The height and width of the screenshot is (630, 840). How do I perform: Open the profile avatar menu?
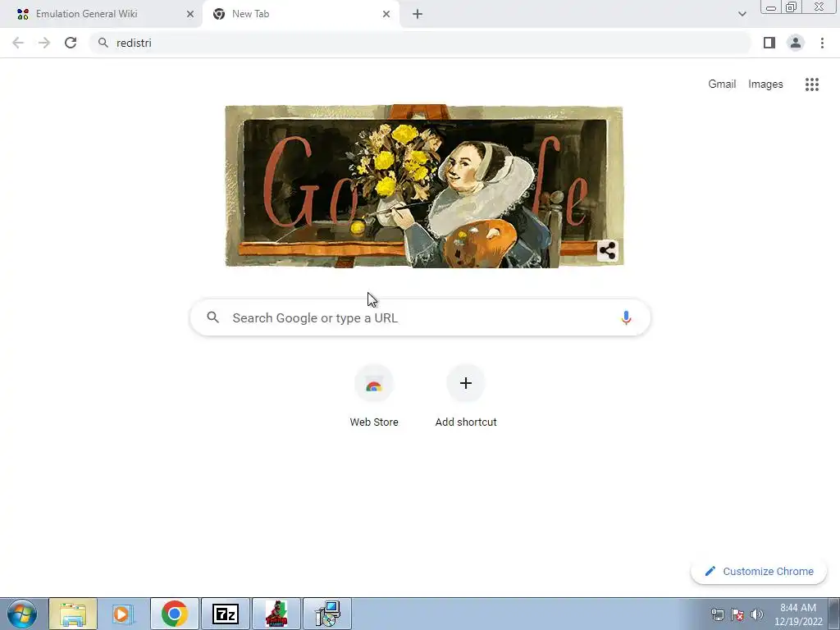tap(796, 43)
